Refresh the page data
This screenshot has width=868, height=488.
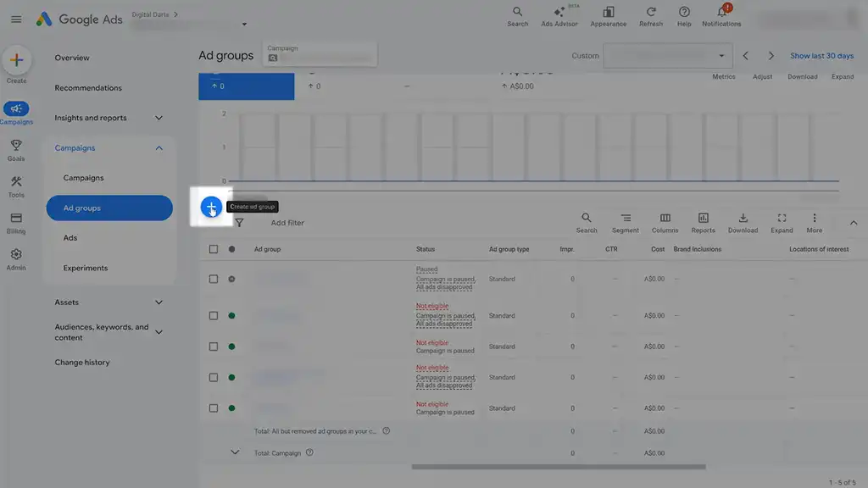tap(651, 17)
